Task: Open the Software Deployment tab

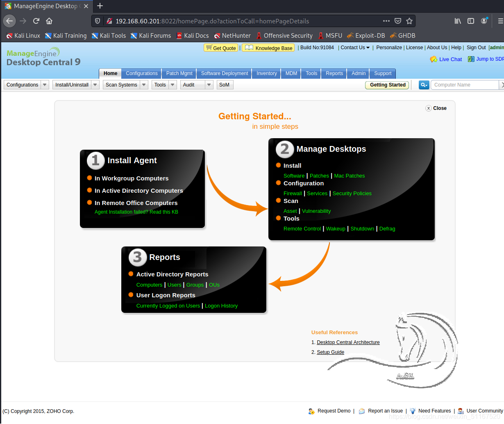Action: pyautogui.click(x=224, y=73)
